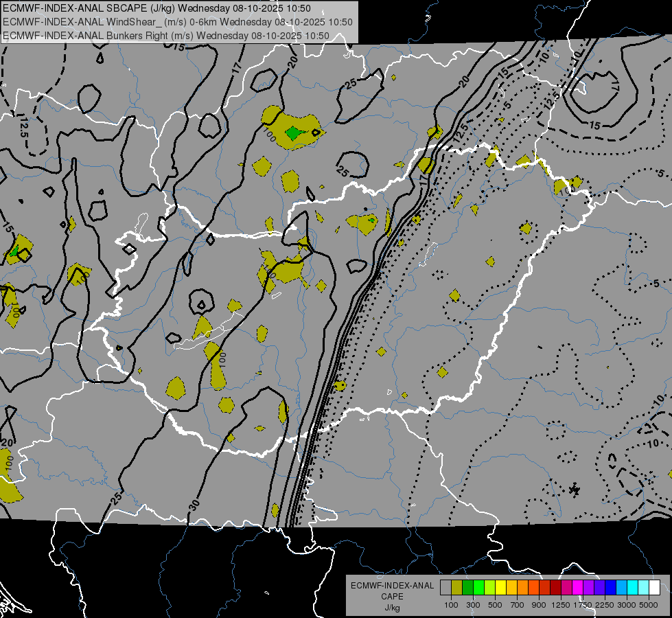This screenshot has width=672, height=618.
Task: Click the pure blue legend swatch
Action: (611, 587)
